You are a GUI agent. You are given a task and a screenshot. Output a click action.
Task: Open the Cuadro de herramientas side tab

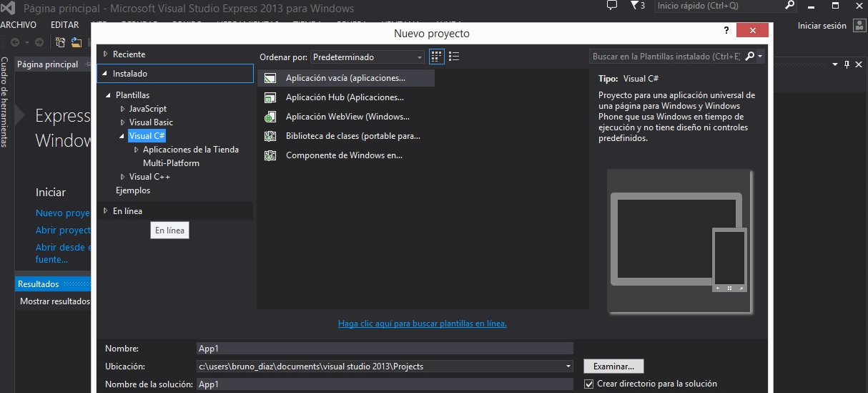tap(4, 102)
